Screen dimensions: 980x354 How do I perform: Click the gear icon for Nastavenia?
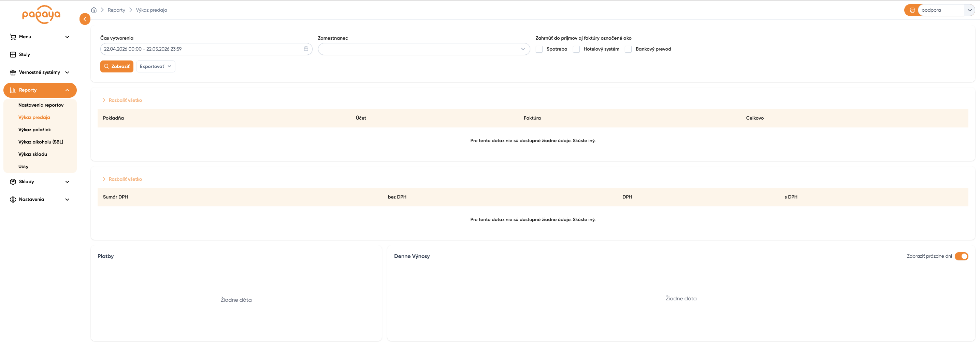click(13, 200)
